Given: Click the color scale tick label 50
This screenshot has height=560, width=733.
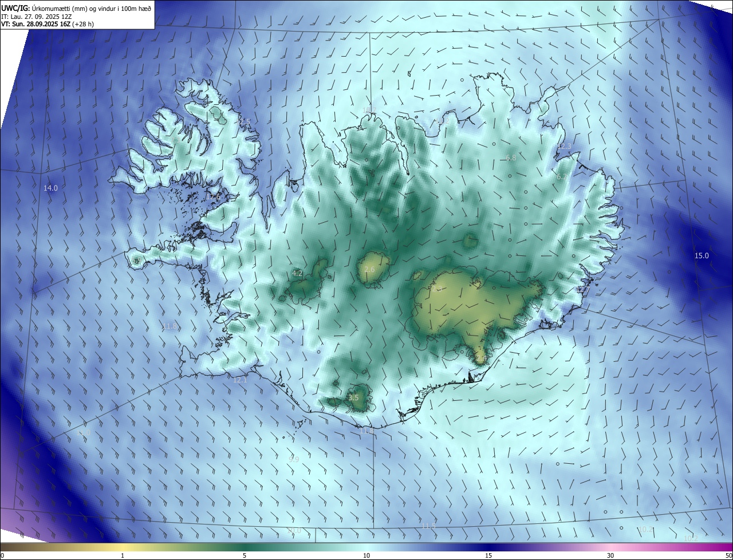Looking at the screenshot, I should (728, 555).
